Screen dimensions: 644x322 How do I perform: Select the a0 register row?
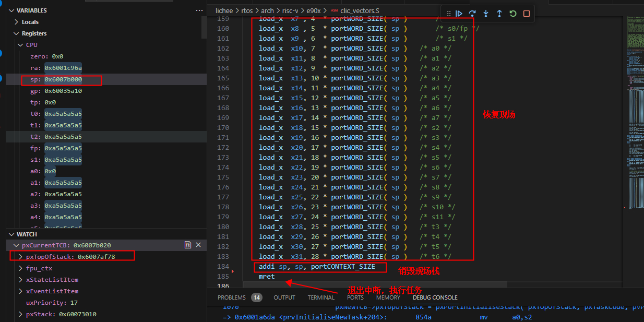pos(106,171)
